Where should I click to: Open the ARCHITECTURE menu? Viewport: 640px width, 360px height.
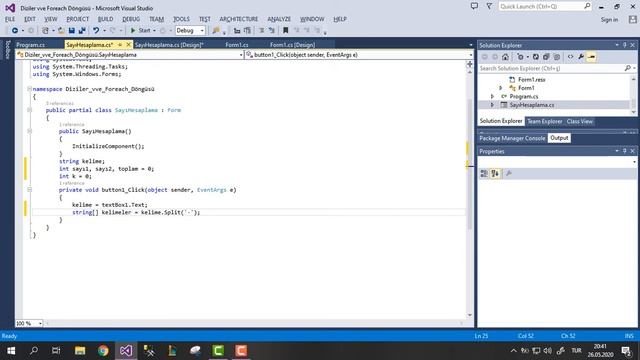[239, 19]
